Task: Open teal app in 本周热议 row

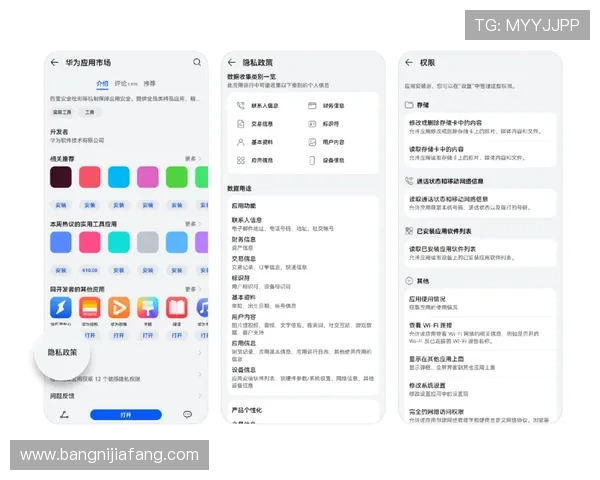Action: (x=119, y=242)
